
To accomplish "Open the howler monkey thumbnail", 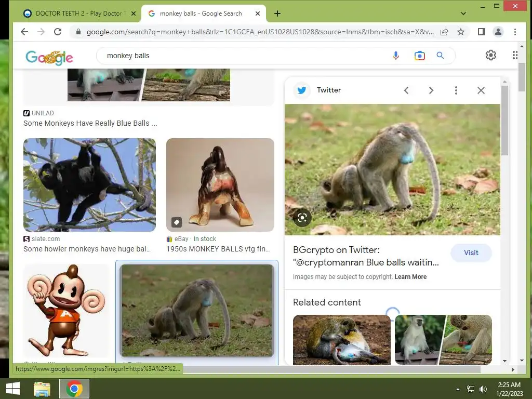I will point(89,185).
